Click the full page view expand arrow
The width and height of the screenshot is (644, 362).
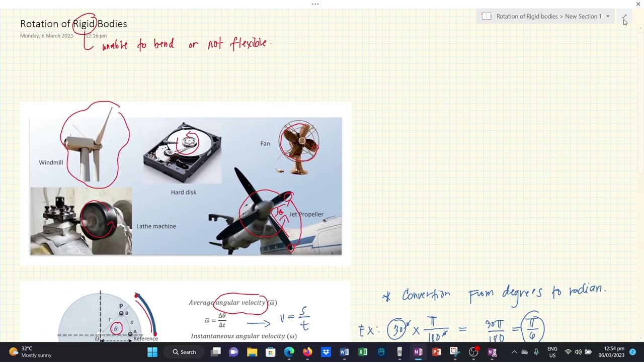pos(624,17)
